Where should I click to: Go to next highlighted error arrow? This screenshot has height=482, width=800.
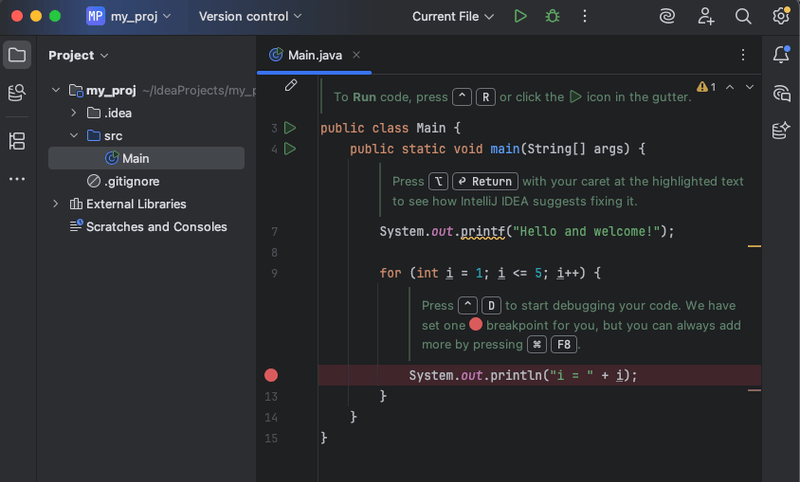click(x=749, y=87)
